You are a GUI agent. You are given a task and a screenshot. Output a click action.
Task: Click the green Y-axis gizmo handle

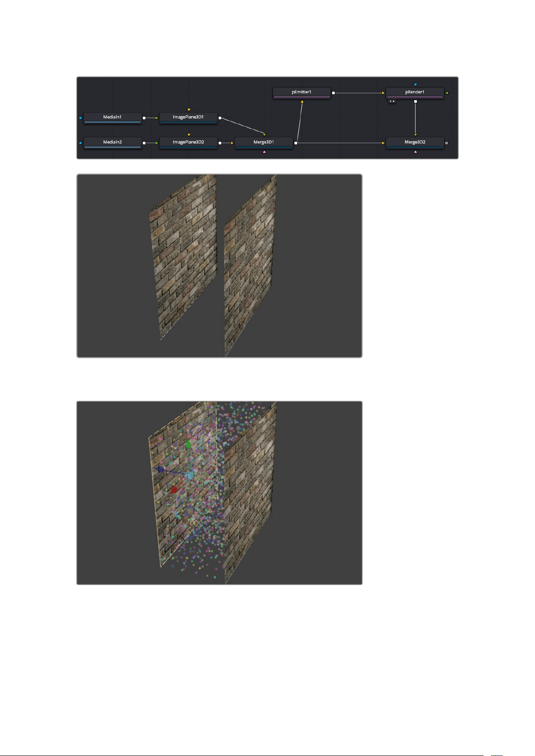tap(189, 444)
